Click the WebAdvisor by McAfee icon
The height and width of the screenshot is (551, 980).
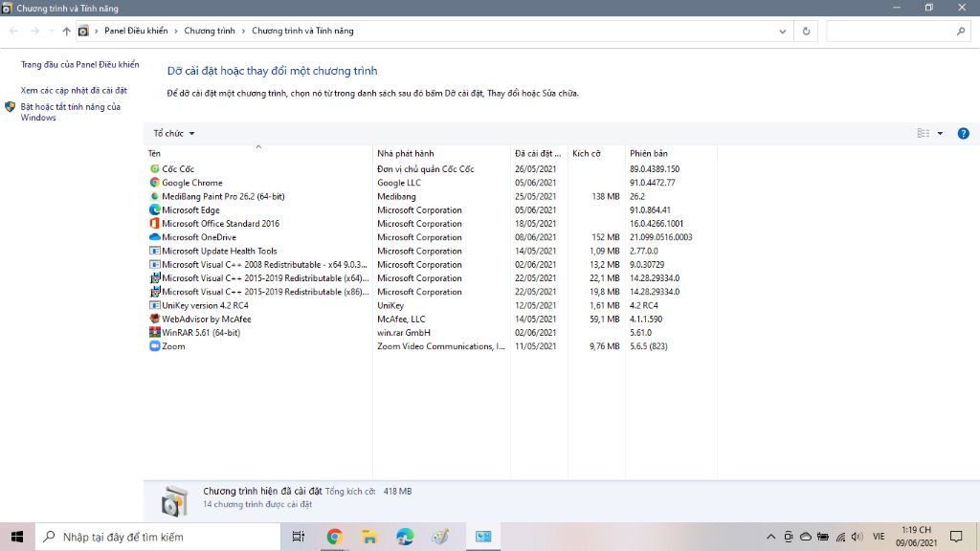coord(154,319)
